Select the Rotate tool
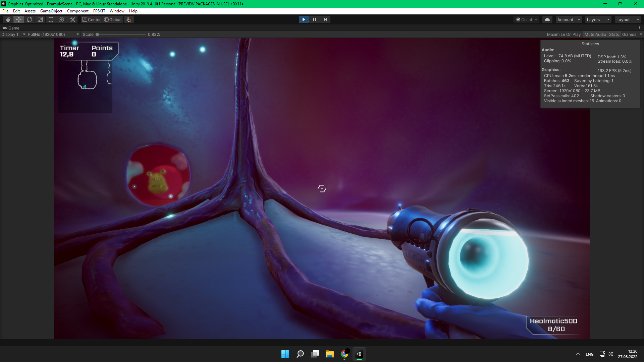 (30, 19)
